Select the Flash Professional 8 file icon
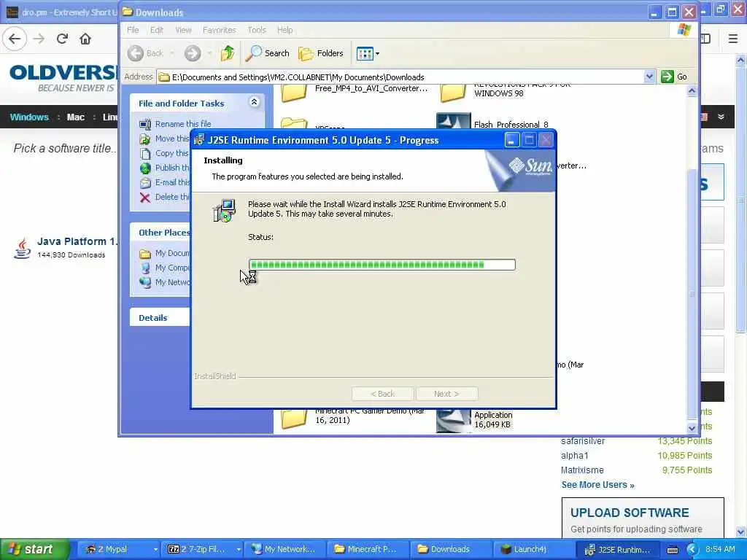The image size is (747, 560). tap(453, 122)
